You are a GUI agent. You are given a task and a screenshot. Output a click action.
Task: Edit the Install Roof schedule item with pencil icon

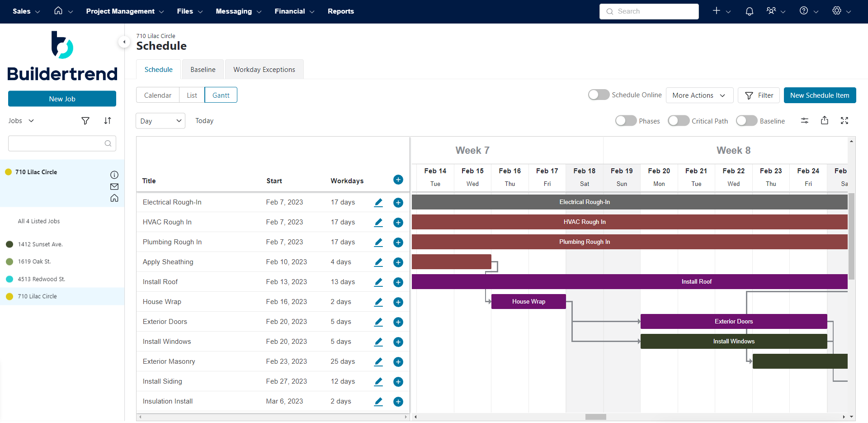point(378,282)
